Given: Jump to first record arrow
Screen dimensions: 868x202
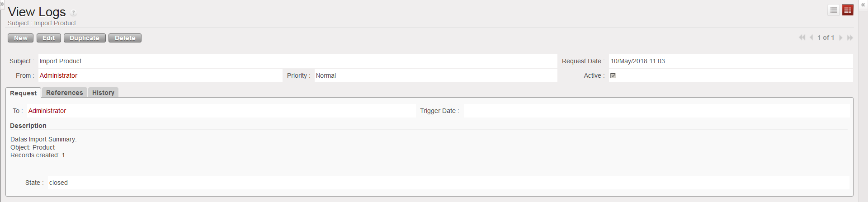Looking at the screenshot, I should (802, 38).
